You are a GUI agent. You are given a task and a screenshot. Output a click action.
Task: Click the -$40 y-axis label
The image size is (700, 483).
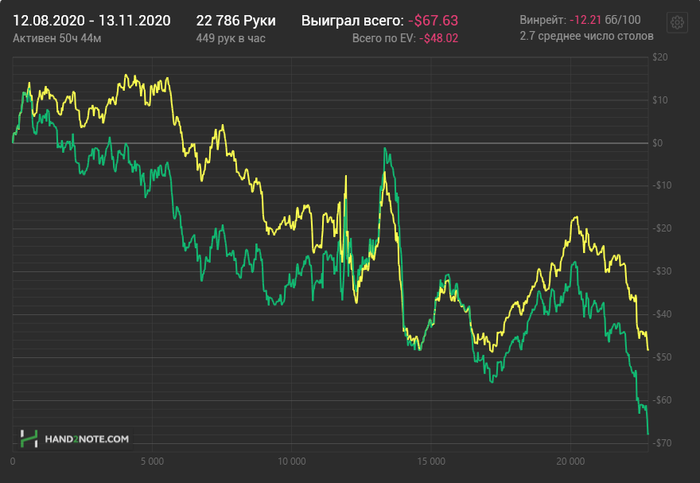pos(662,314)
